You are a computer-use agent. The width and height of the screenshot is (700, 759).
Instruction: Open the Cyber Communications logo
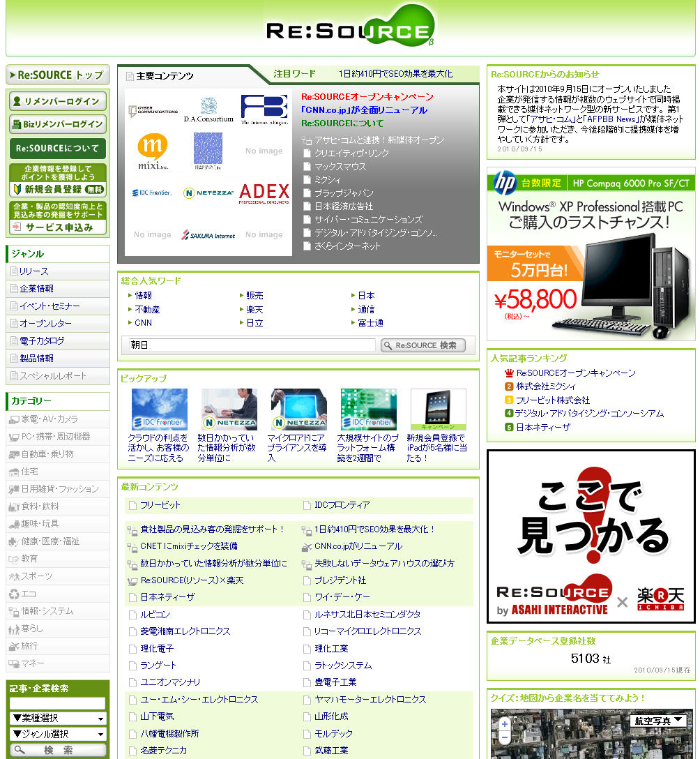coord(153,111)
